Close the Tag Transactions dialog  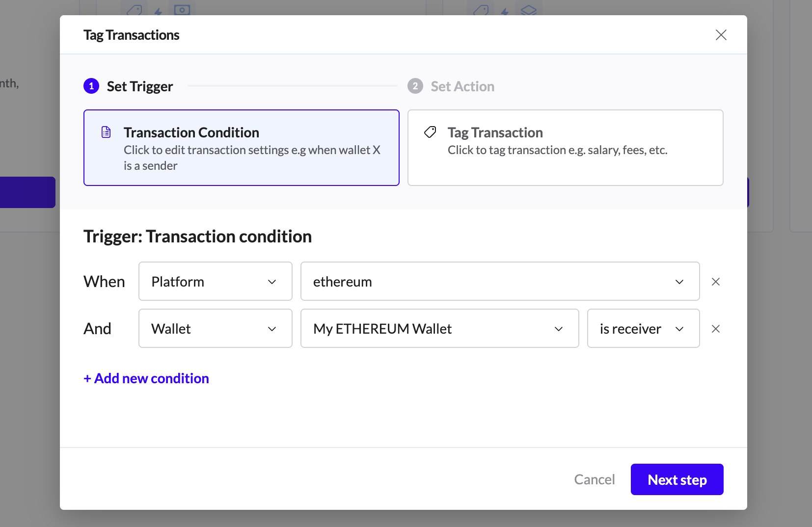[721, 35]
